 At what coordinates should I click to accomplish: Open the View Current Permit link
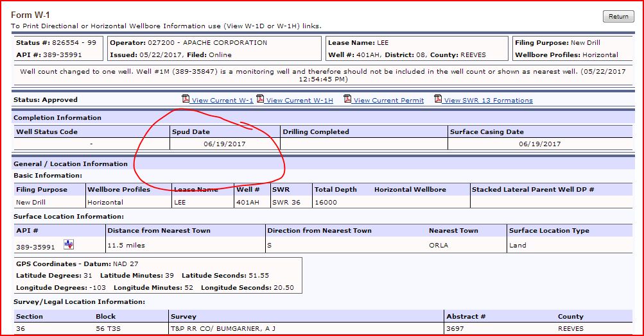pos(388,100)
